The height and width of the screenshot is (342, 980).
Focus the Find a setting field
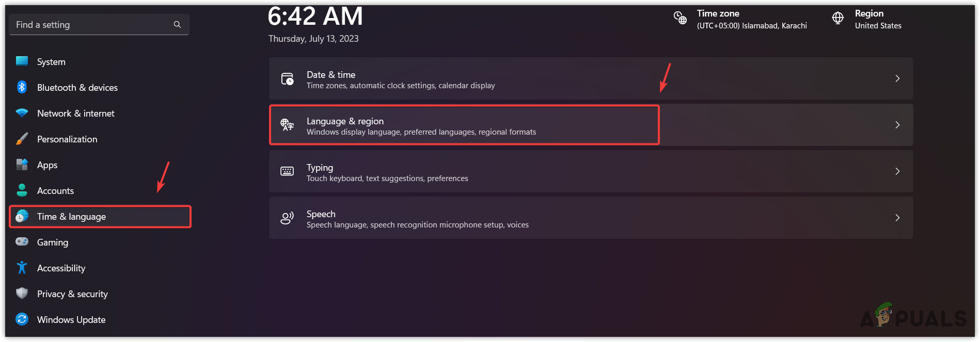tap(93, 25)
